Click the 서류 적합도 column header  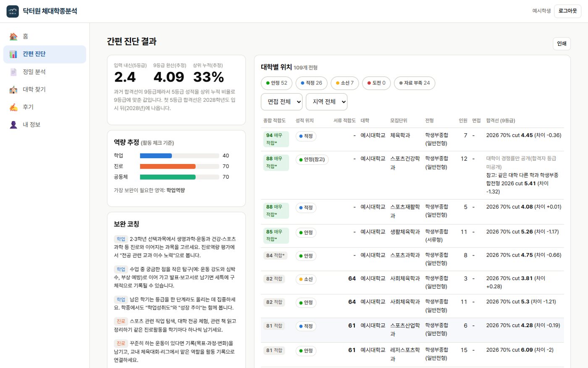pyautogui.click(x=344, y=121)
